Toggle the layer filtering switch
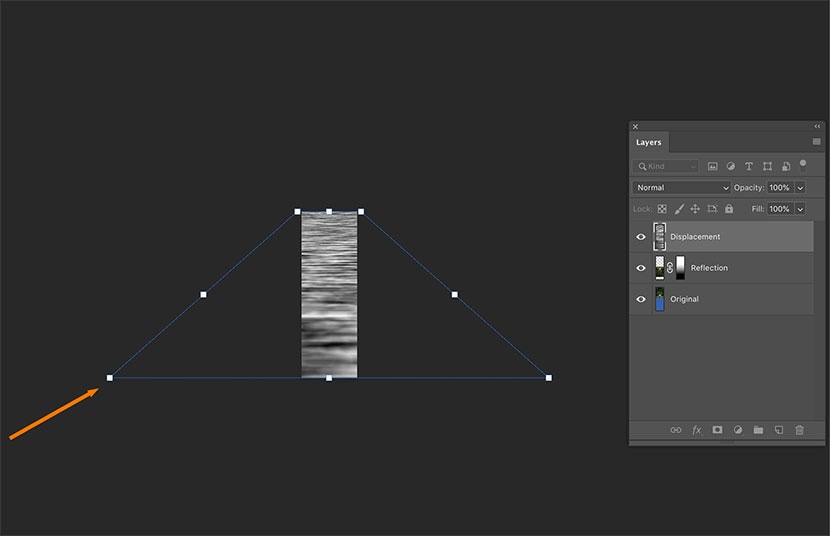Screen dimensions: 830x536 click(802, 165)
